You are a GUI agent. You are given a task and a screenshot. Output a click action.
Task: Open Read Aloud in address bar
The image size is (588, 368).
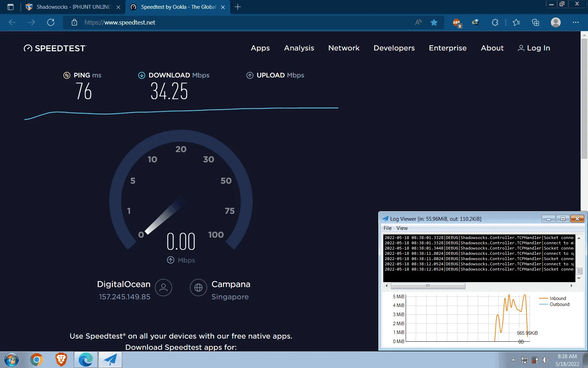pyautogui.click(x=418, y=22)
